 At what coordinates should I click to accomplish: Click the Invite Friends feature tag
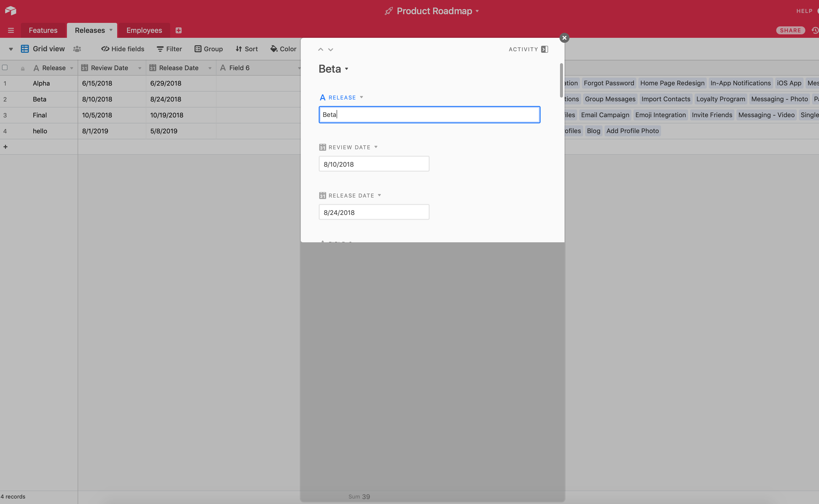712,115
